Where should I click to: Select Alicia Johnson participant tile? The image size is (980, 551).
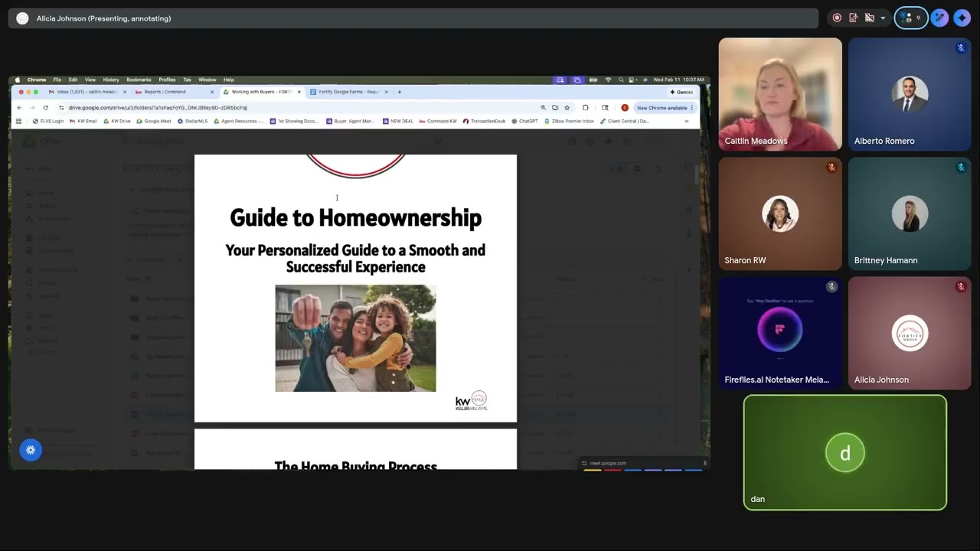point(910,333)
